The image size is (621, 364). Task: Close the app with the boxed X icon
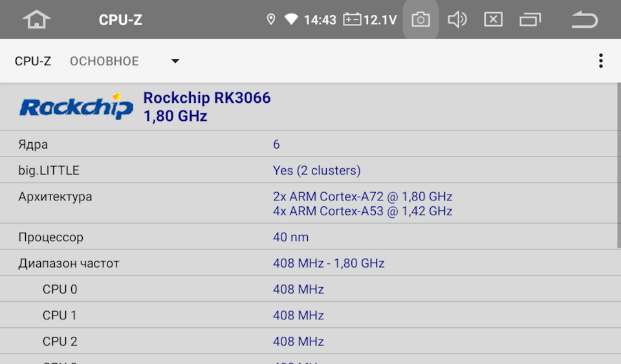[x=493, y=19]
